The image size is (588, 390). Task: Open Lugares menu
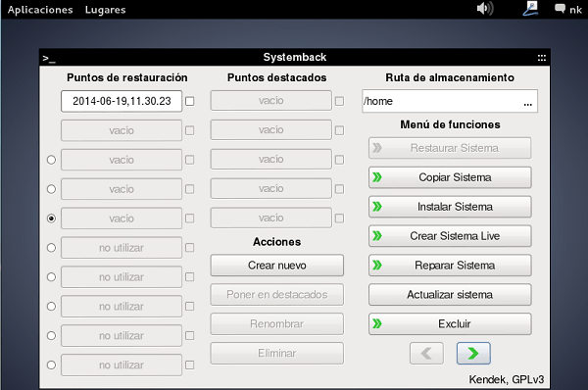[105, 10]
